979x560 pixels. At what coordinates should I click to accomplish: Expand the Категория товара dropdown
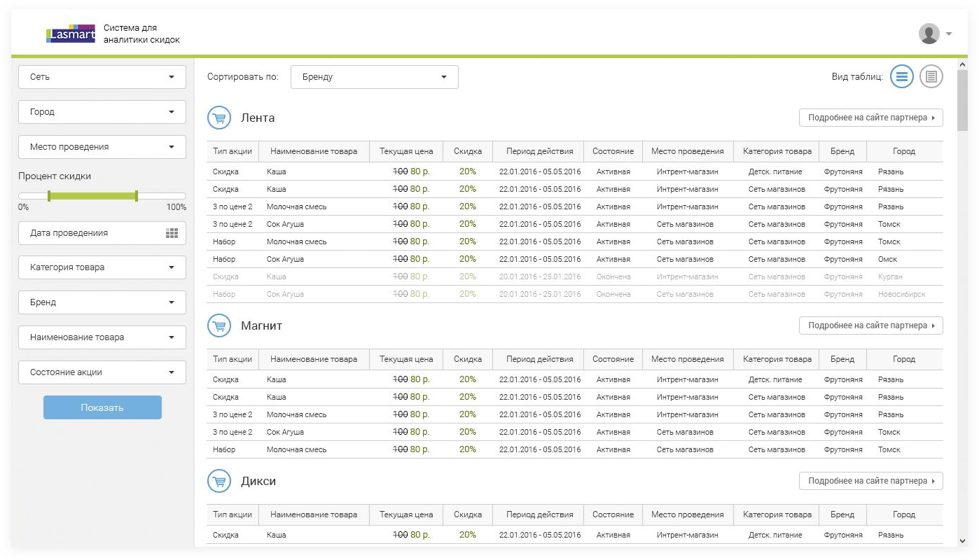coord(102,267)
